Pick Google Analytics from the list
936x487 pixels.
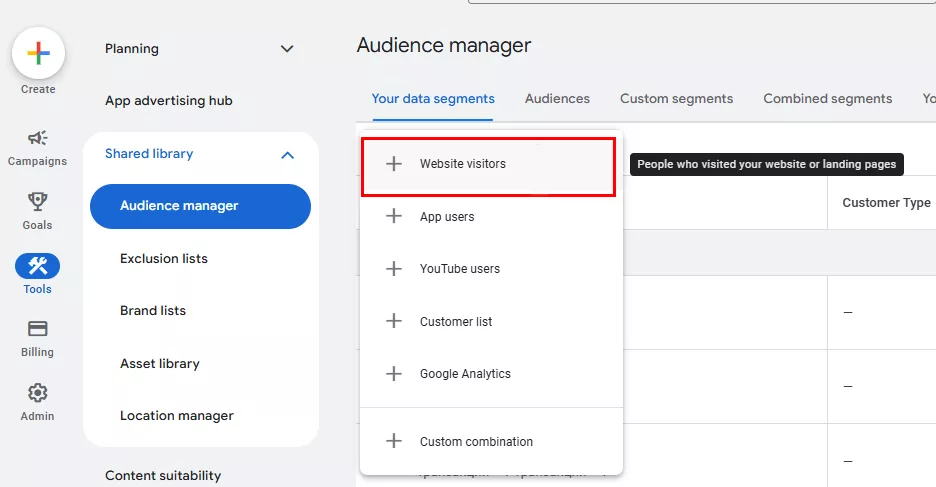coord(465,374)
